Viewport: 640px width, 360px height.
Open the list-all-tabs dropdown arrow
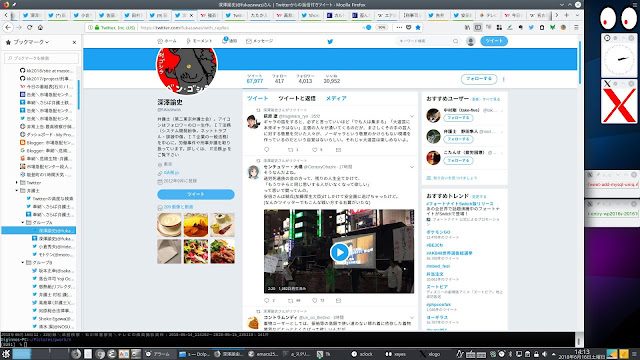tap(577, 15)
